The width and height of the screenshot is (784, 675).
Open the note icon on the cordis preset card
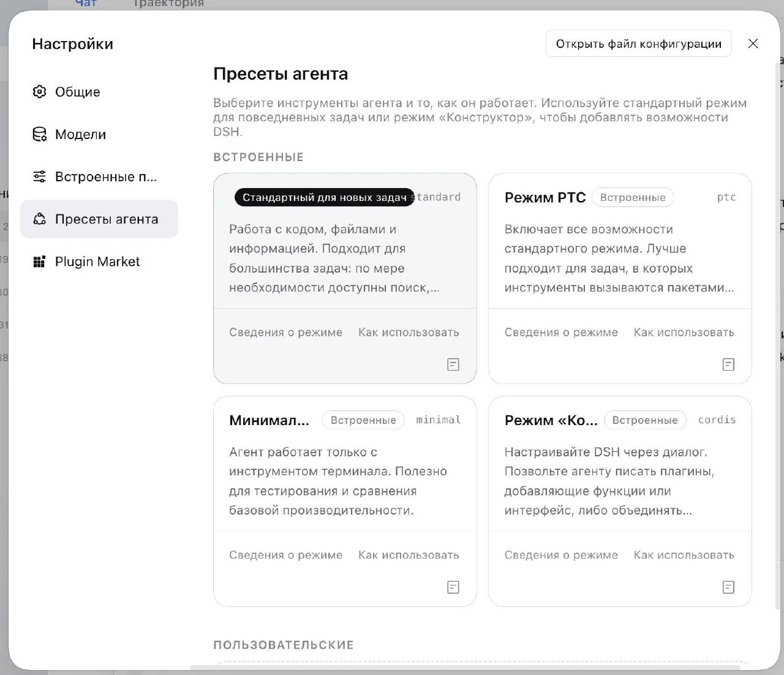[728, 587]
